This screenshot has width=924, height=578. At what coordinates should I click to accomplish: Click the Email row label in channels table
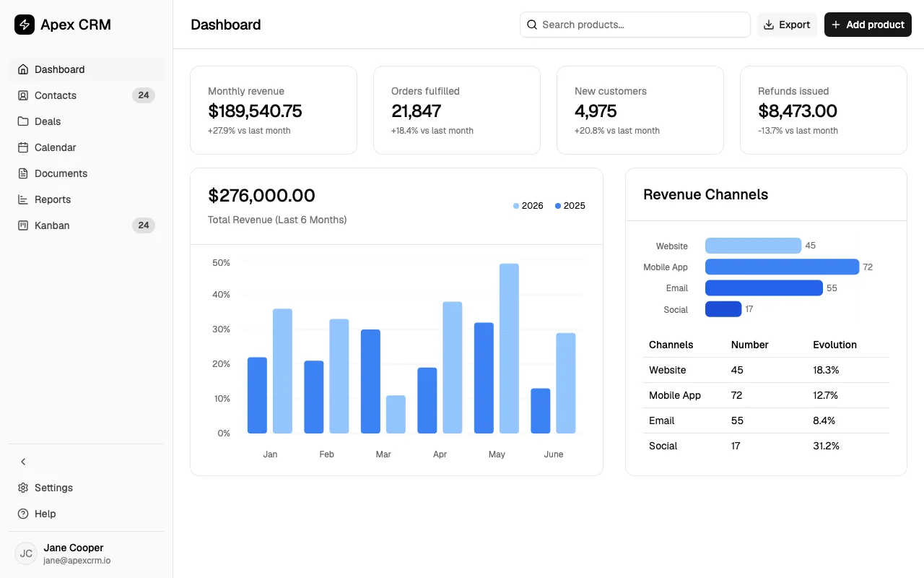tap(661, 420)
